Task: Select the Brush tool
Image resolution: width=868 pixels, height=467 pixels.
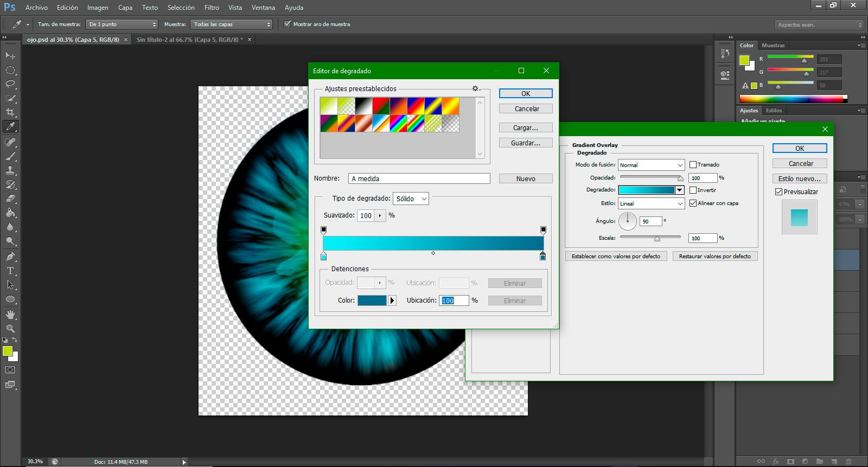Action: (x=10, y=156)
